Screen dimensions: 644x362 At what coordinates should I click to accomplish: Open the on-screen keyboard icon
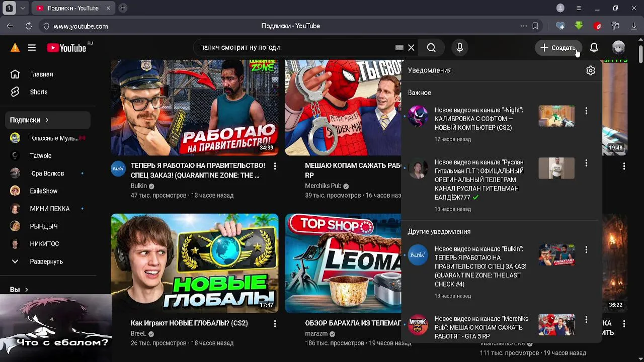coord(399,48)
